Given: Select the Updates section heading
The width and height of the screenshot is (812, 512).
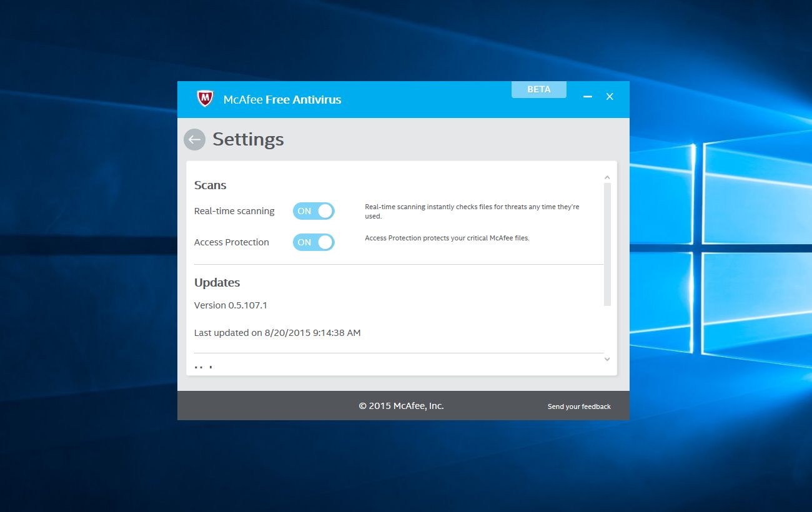Looking at the screenshot, I should 217,283.
